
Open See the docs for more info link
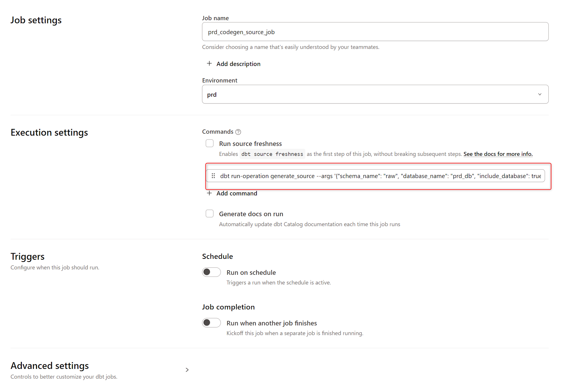click(498, 154)
